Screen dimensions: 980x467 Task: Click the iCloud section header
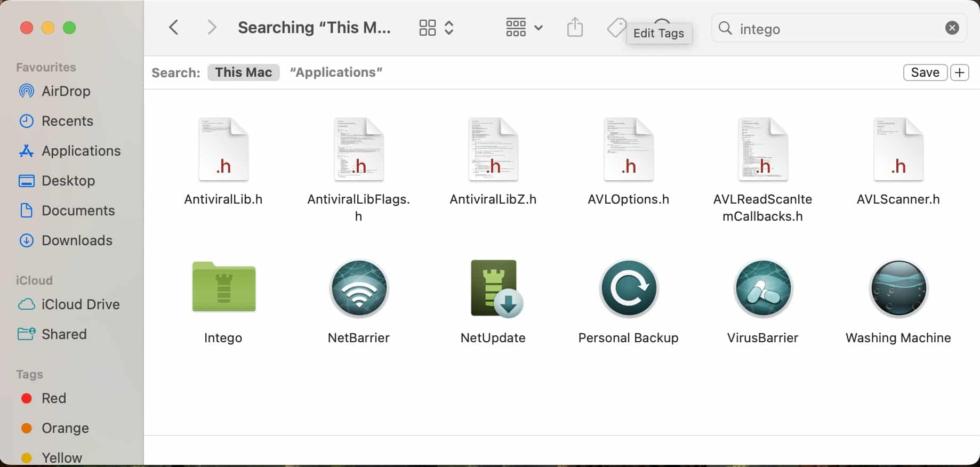[34, 280]
